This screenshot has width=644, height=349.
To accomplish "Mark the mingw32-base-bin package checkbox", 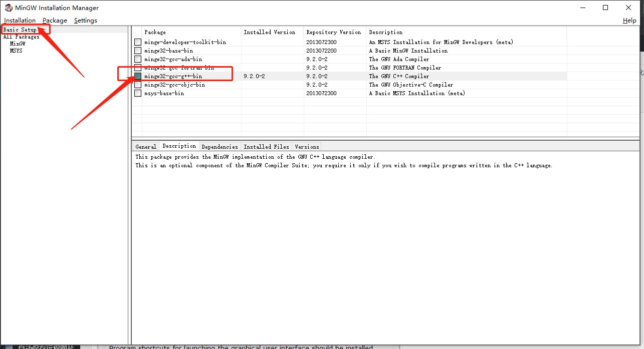I will coord(138,51).
